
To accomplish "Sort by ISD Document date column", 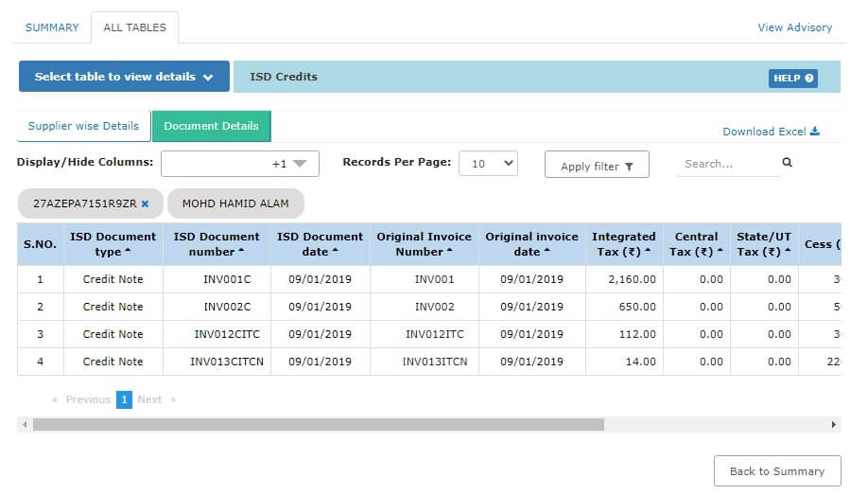I will [x=320, y=244].
